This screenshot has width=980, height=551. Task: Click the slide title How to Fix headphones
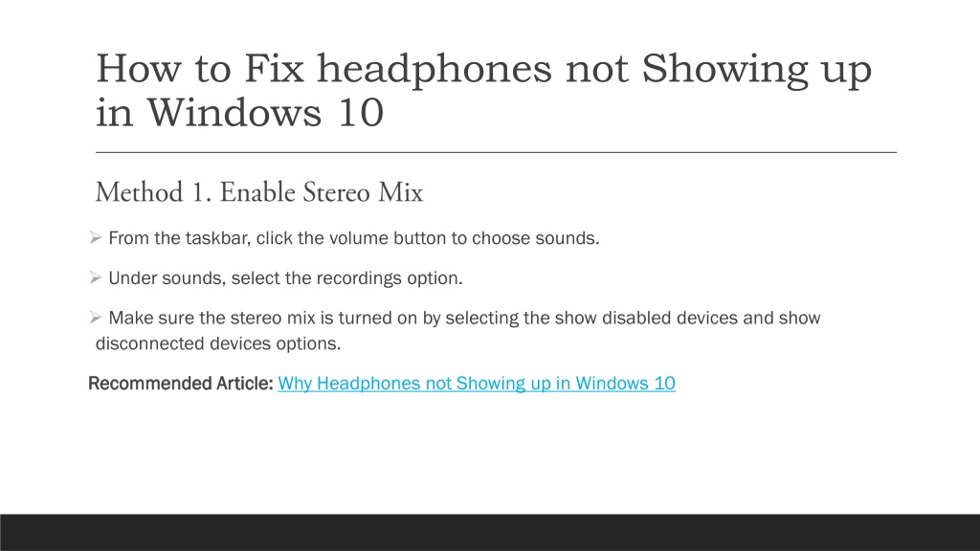click(483, 90)
